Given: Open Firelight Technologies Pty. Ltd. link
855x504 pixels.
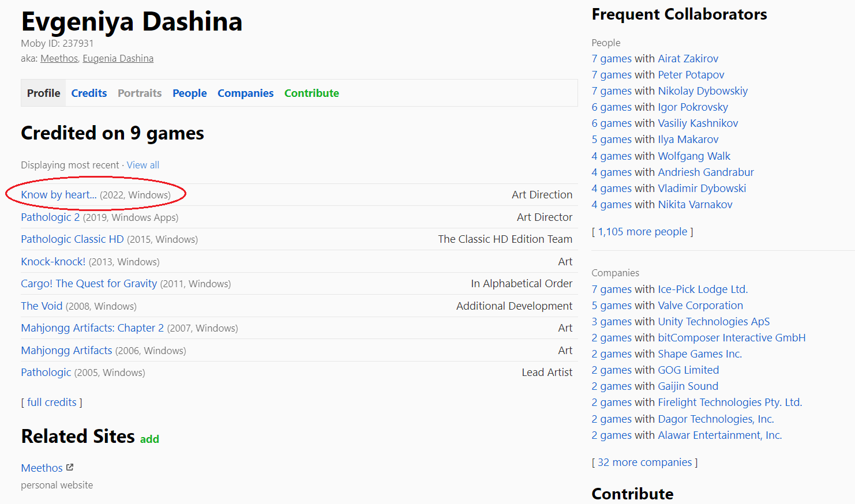Looking at the screenshot, I should [x=730, y=403].
